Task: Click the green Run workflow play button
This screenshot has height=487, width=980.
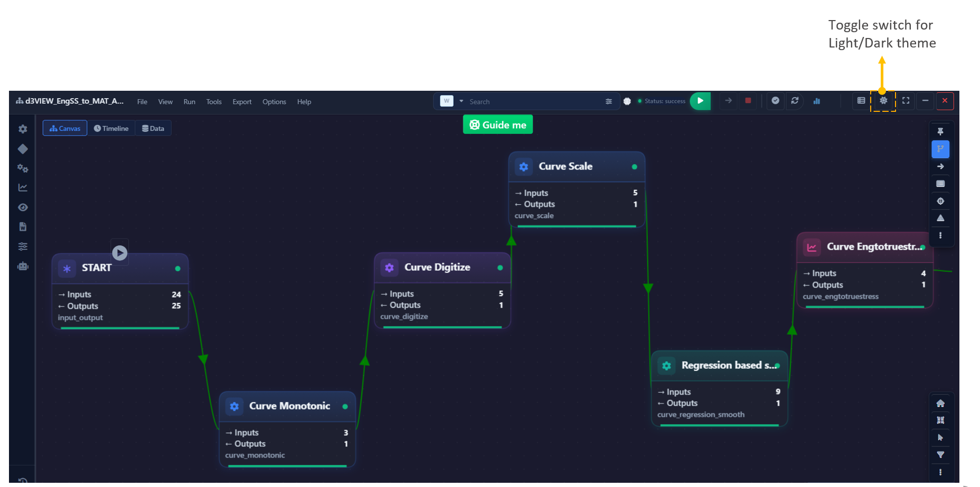Action: point(700,101)
